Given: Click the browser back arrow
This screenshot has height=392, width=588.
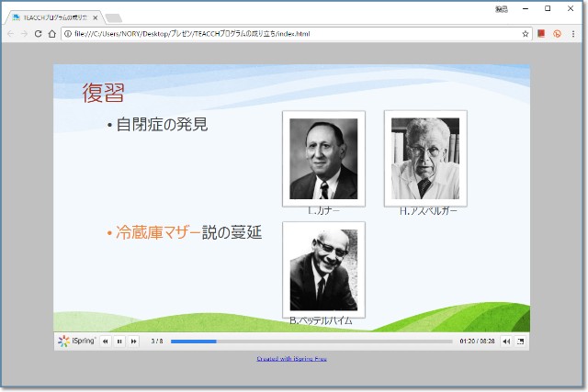Looking at the screenshot, I should [x=10, y=34].
